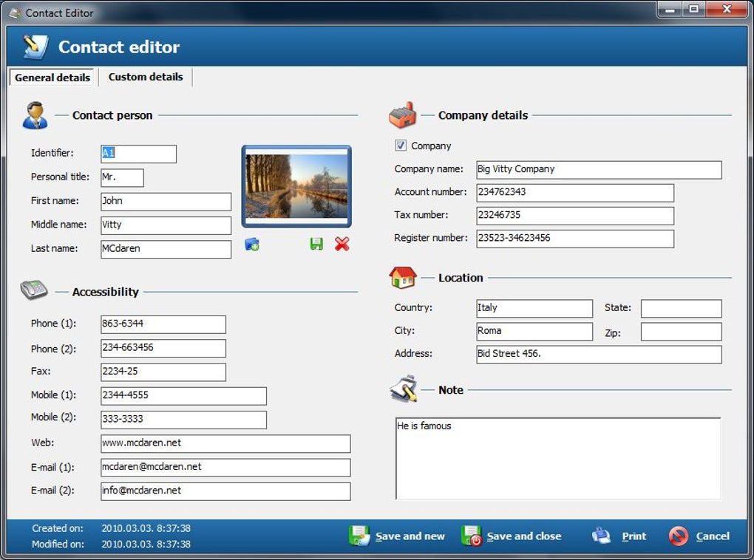Remove the contact photo
Image resolution: width=754 pixels, height=560 pixels.
click(x=341, y=245)
